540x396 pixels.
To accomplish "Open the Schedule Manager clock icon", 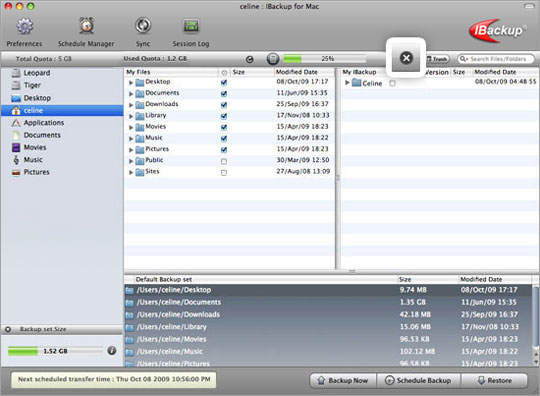I will click(x=86, y=25).
